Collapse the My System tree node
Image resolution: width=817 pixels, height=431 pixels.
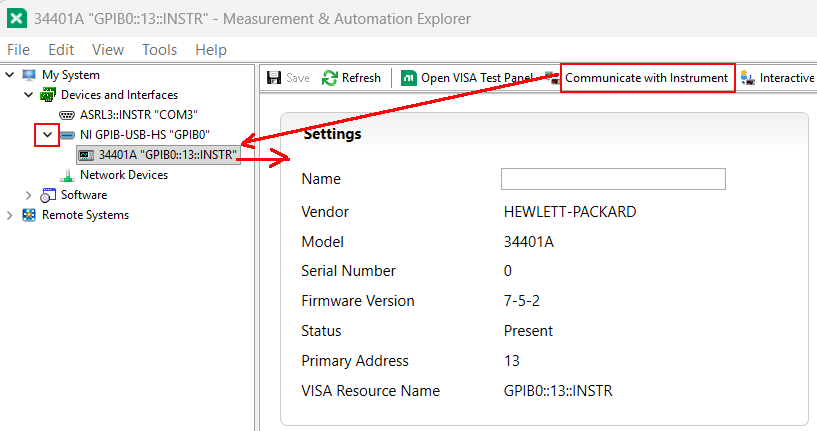9,75
